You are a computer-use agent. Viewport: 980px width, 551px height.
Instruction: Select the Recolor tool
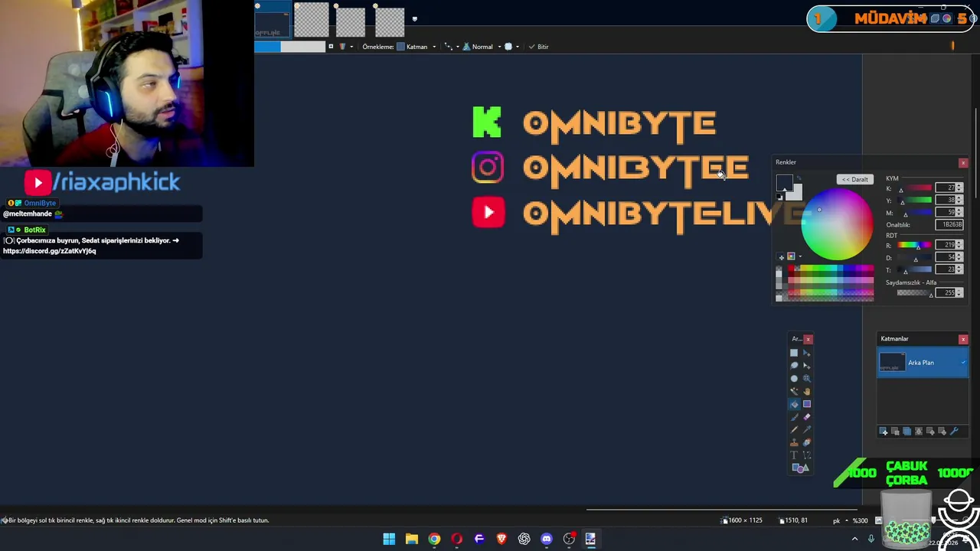(806, 442)
